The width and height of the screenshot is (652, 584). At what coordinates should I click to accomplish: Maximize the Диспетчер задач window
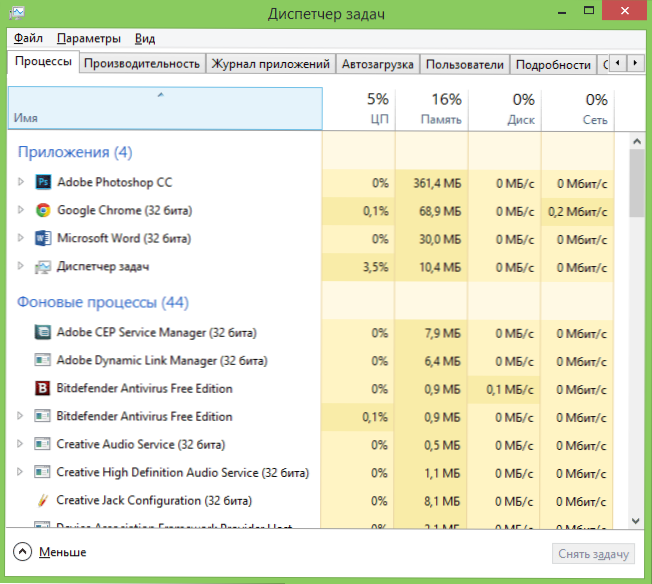[x=589, y=11]
